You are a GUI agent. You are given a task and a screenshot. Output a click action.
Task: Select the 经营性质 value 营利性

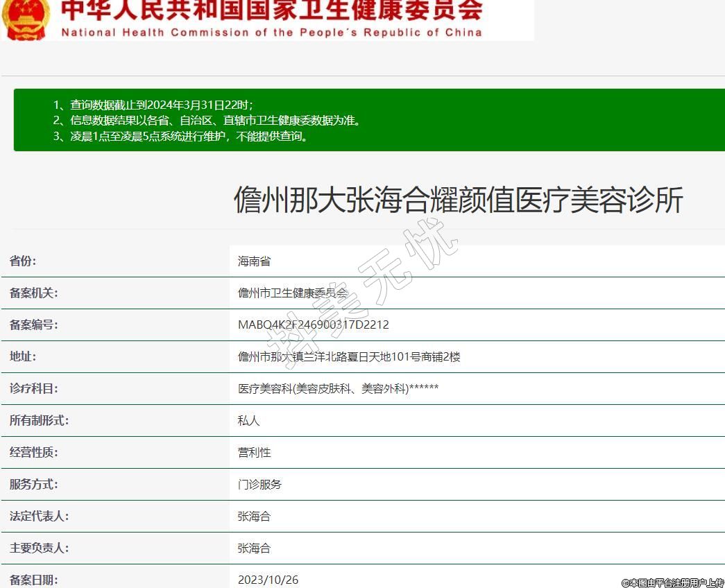click(254, 453)
